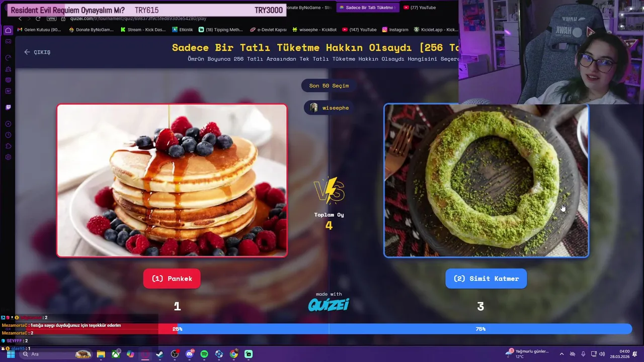The width and height of the screenshot is (644, 362).
Task: Open the Etkinlik bookmark
Action: pos(183,30)
